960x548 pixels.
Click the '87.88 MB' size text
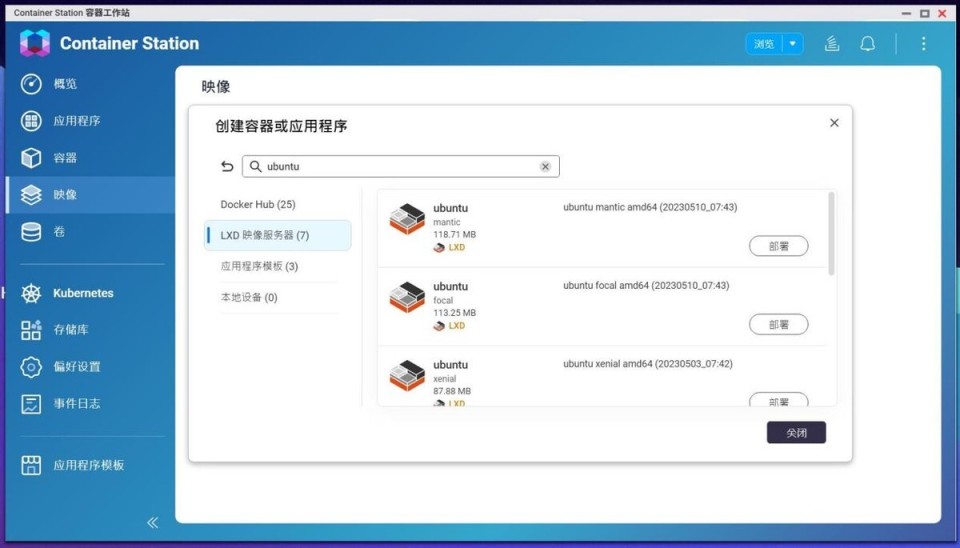point(452,391)
